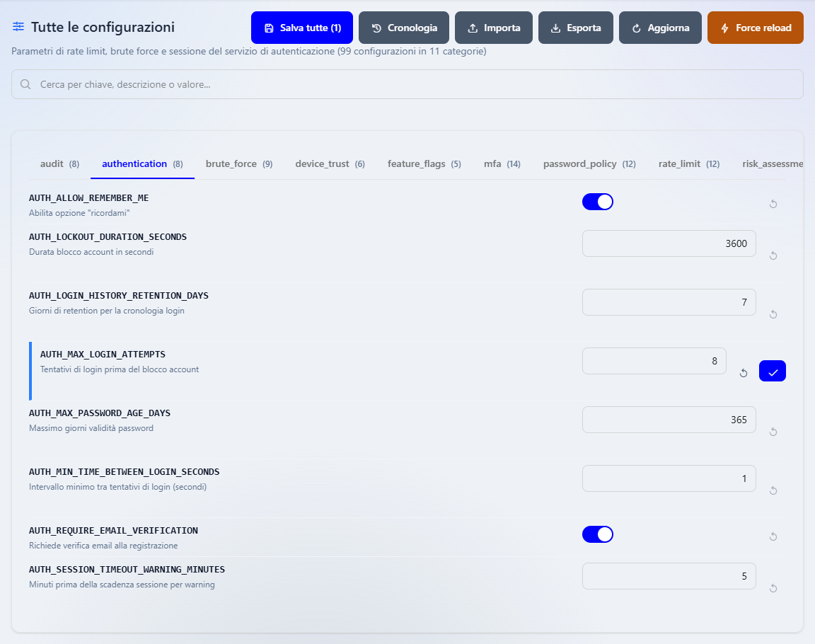Toggle AUTH_ALLOW_REMEMBER_ME switch off
815x644 pixels.
tap(597, 202)
